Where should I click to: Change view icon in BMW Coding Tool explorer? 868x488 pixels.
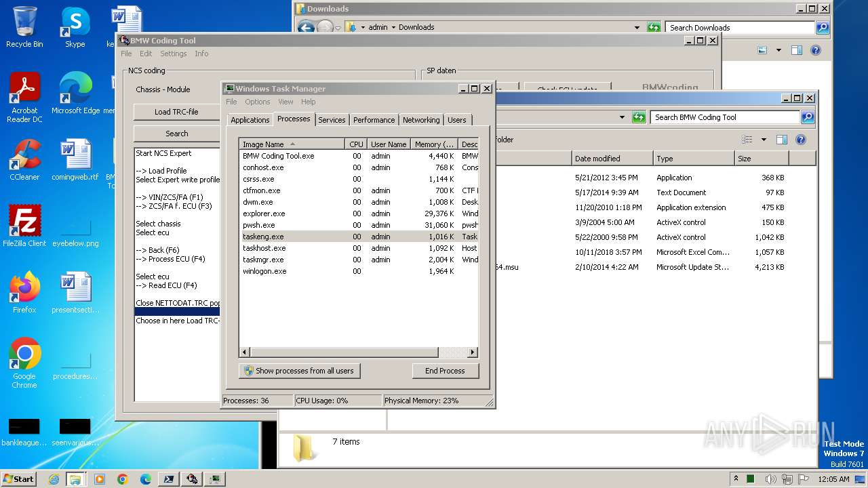pyautogui.click(x=747, y=140)
